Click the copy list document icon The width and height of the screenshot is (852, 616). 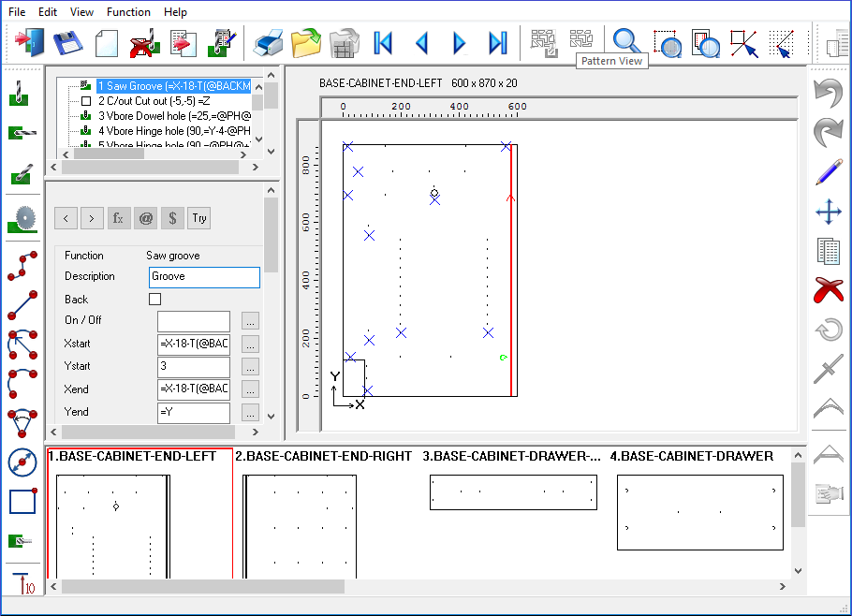[x=829, y=251]
